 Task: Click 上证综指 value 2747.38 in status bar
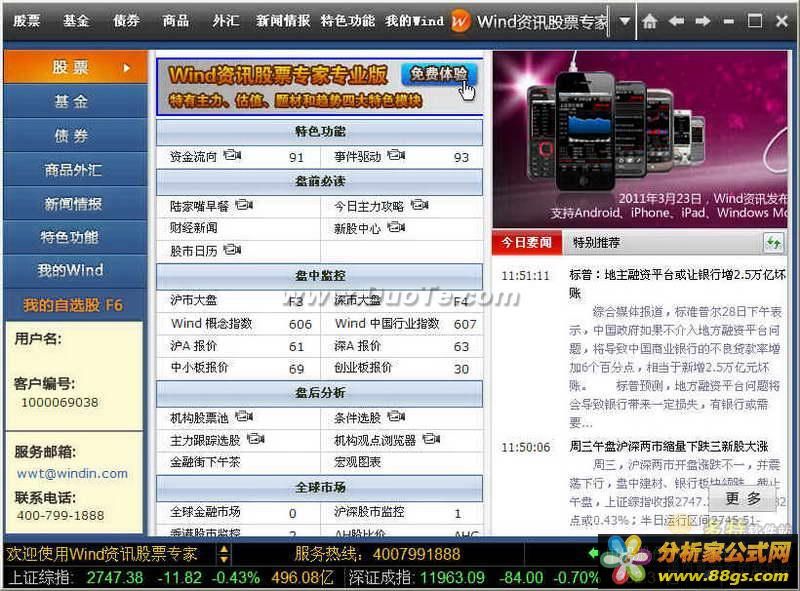click(x=115, y=578)
